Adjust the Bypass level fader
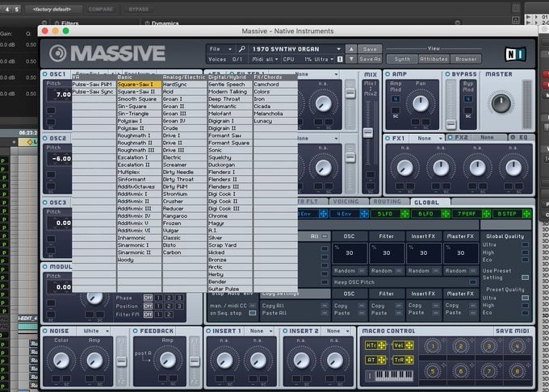This screenshot has width=549, height=392. click(x=451, y=123)
